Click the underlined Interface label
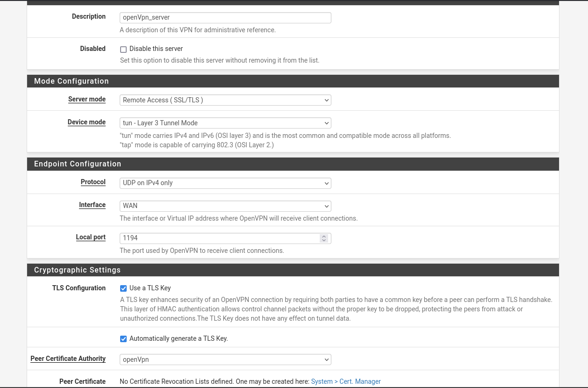 coord(92,205)
